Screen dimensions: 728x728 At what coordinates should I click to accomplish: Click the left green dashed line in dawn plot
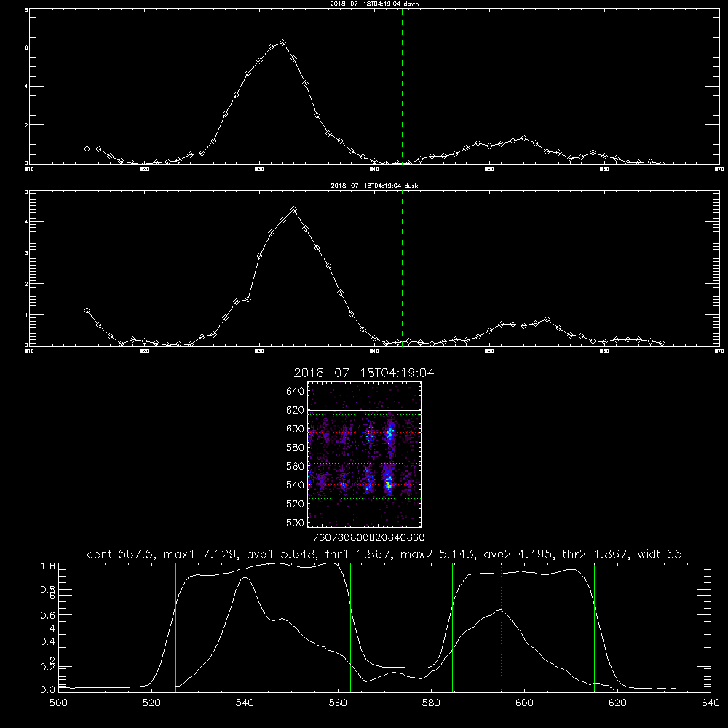(232, 87)
